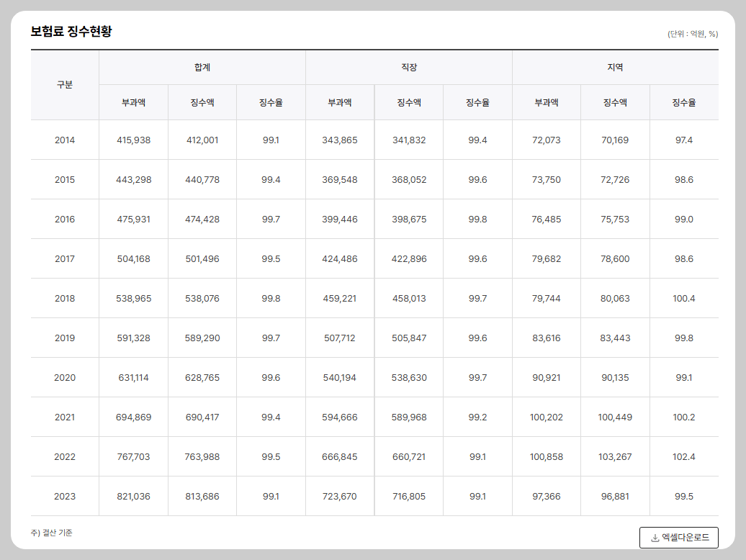This screenshot has height=560, width=746.
Task: Click the 직장 column group header
Action: [409, 68]
